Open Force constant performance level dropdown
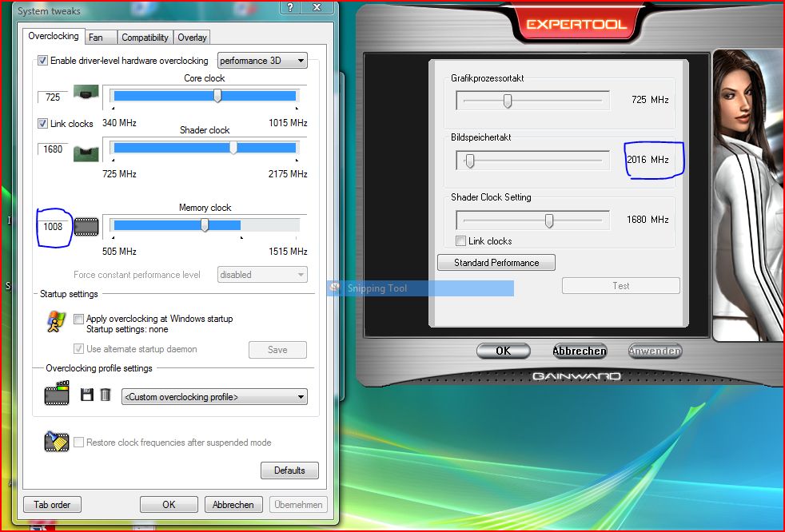Screen dimensions: 785x532 (262, 275)
